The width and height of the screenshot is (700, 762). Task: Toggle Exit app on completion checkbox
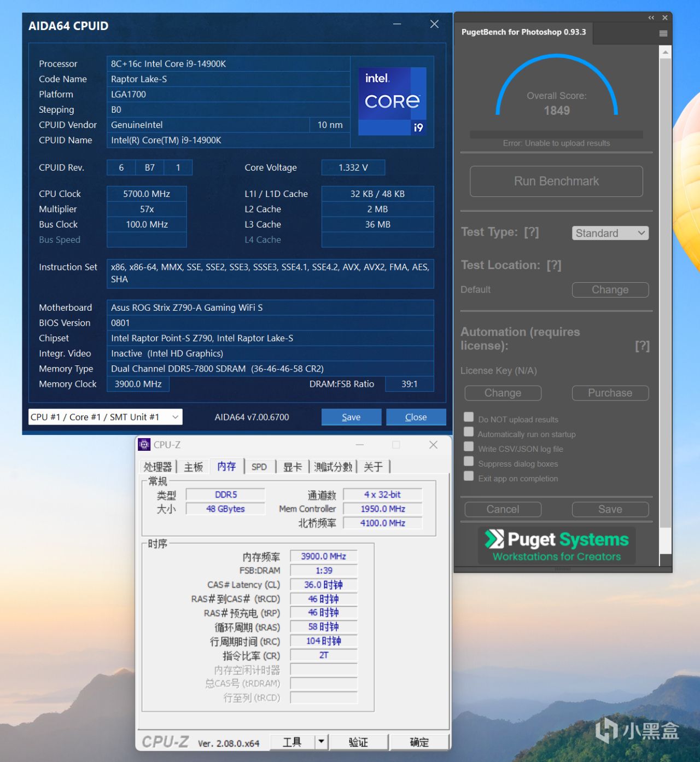[469, 476]
